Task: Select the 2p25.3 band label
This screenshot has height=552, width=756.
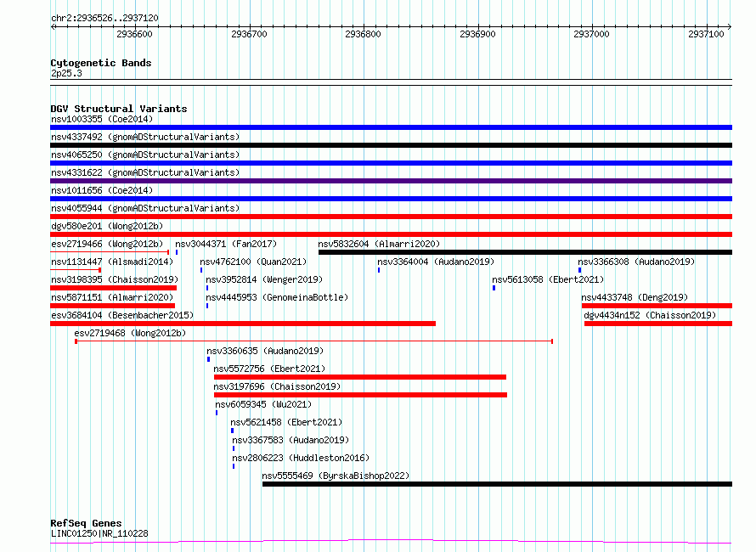Action: (66, 73)
